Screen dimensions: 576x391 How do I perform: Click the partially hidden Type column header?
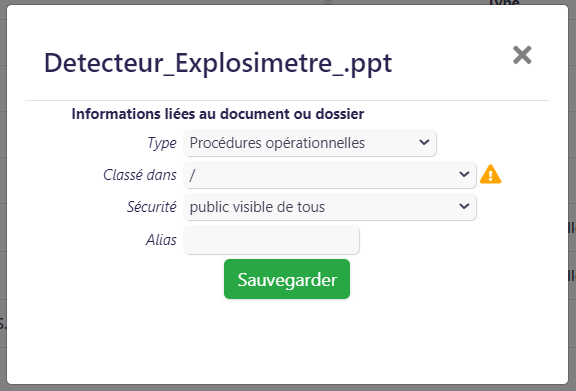pos(504,3)
